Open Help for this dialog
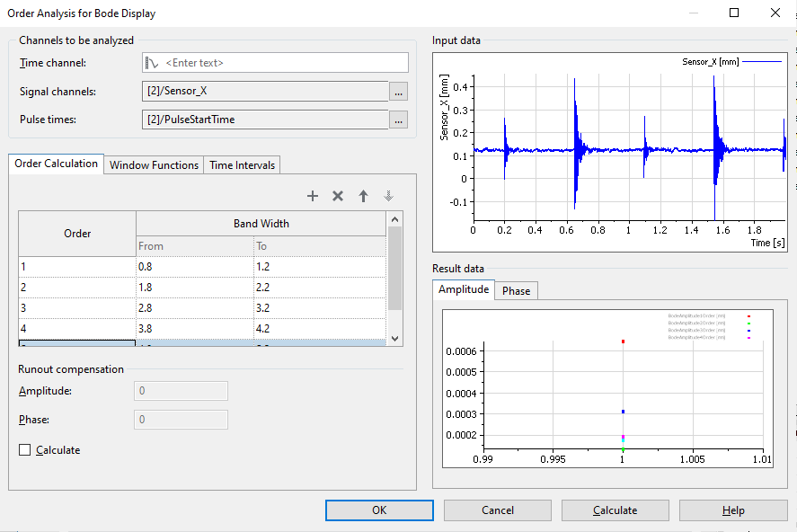The image size is (797, 532). pyautogui.click(x=732, y=510)
